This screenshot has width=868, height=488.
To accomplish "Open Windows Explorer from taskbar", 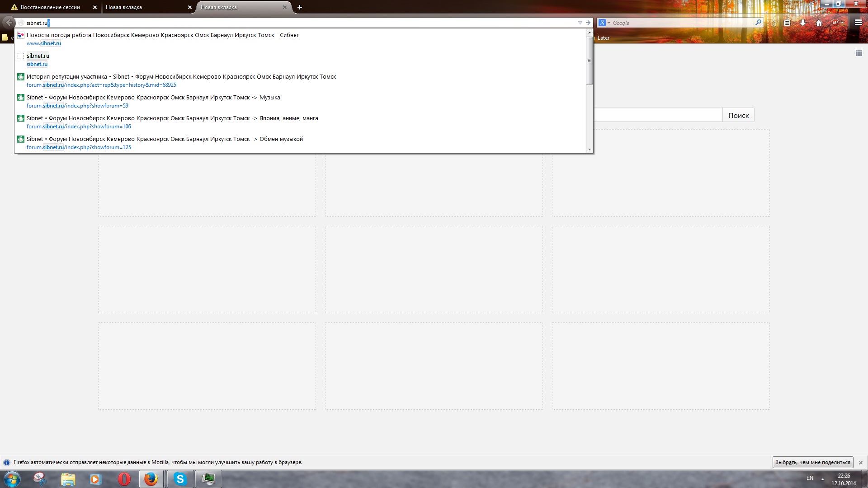I will pyautogui.click(x=68, y=479).
